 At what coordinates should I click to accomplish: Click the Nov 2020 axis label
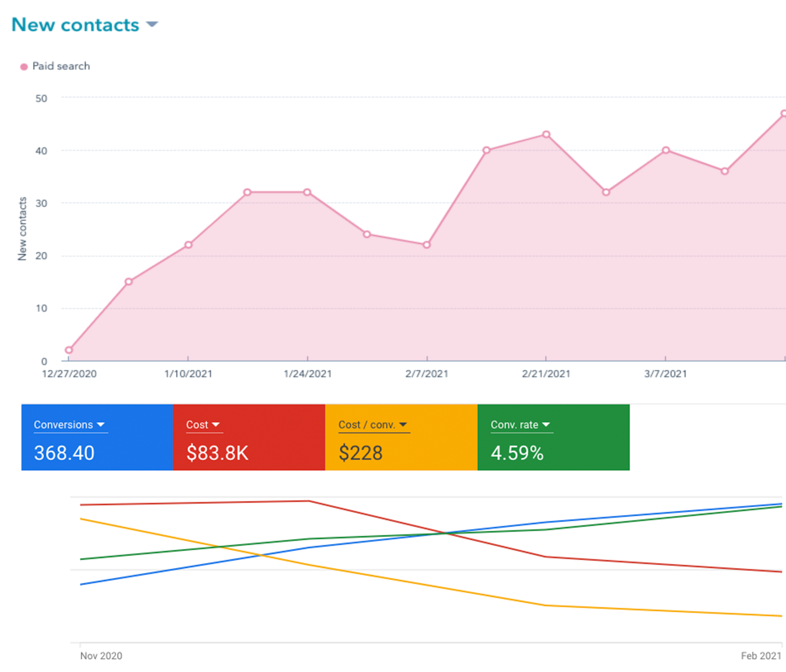click(x=101, y=656)
